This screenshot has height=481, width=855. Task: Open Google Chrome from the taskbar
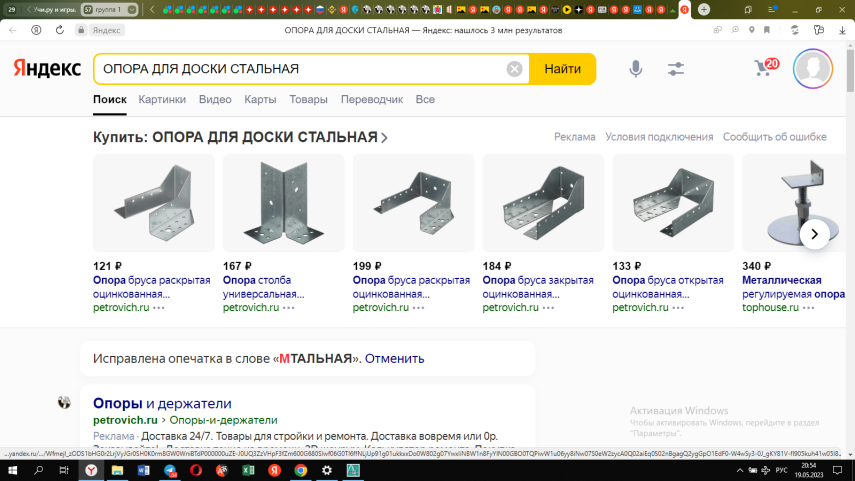click(300, 470)
